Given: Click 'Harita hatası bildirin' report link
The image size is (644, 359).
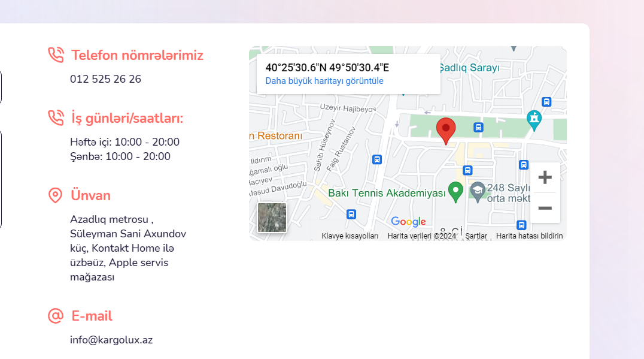Looking at the screenshot, I should click(529, 236).
